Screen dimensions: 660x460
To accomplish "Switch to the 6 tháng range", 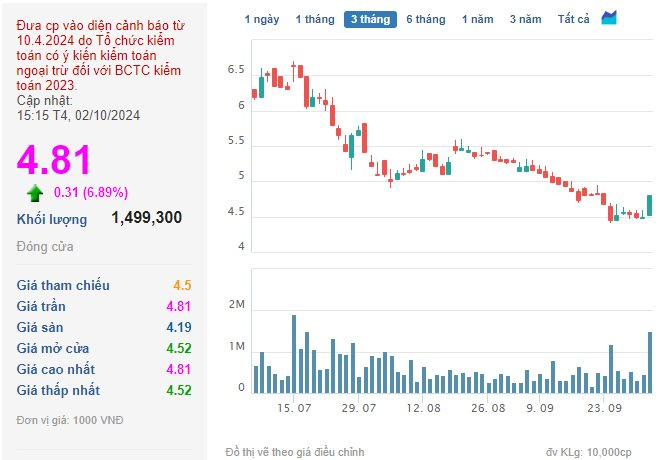I will [x=426, y=19].
